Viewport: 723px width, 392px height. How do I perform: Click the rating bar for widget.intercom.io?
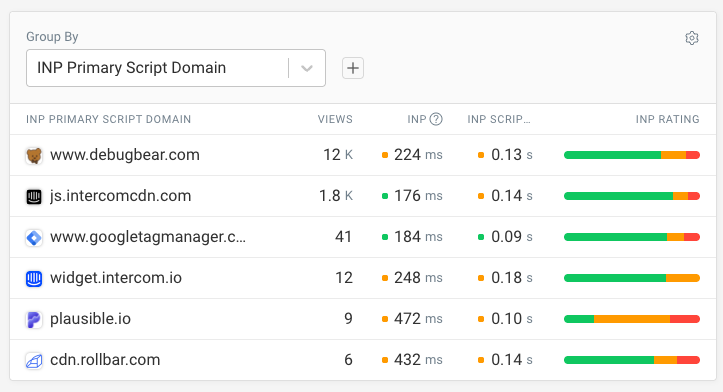632,278
